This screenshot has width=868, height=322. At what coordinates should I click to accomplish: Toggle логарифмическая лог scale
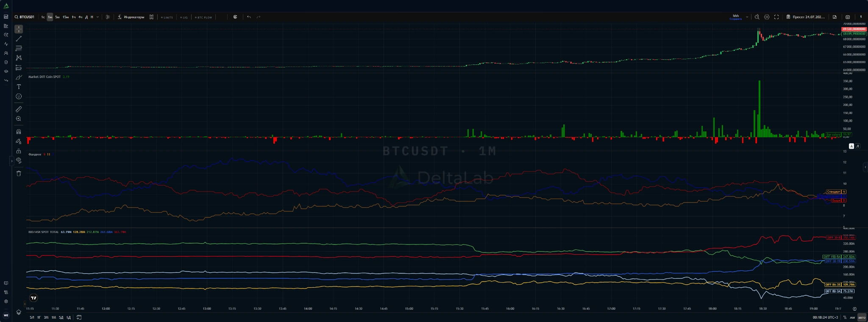point(852,317)
